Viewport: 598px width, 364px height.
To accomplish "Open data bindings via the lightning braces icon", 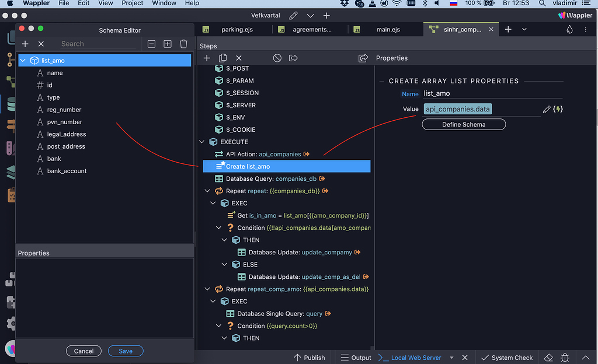I will [558, 108].
